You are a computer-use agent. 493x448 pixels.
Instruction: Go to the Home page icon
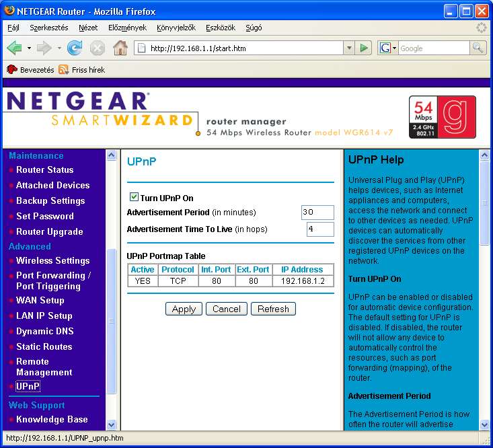(x=120, y=48)
